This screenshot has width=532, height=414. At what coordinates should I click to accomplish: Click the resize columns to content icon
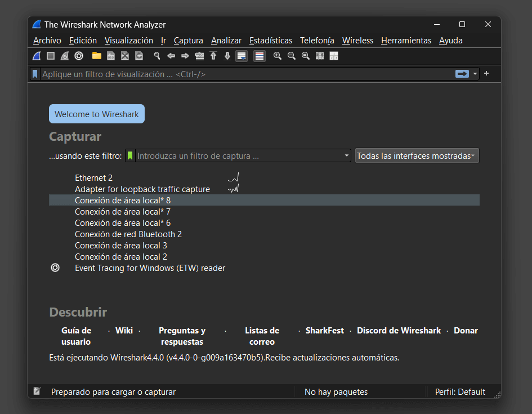(x=320, y=56)
